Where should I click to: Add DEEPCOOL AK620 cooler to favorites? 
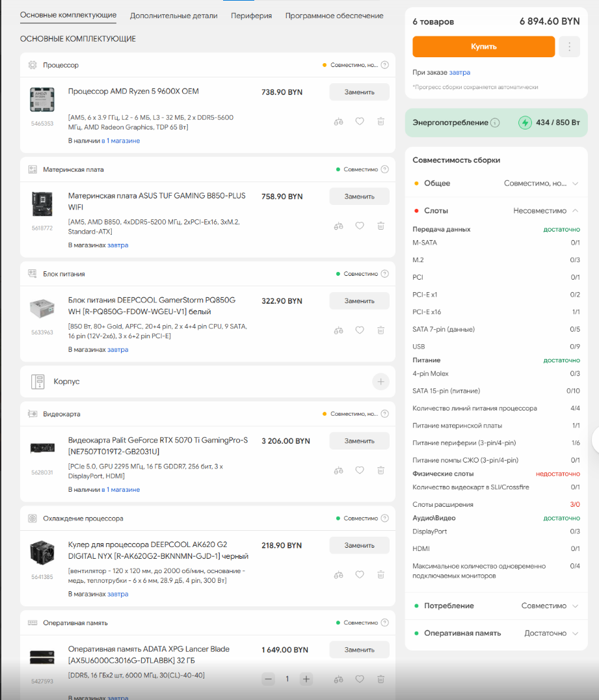pos(360,575)
